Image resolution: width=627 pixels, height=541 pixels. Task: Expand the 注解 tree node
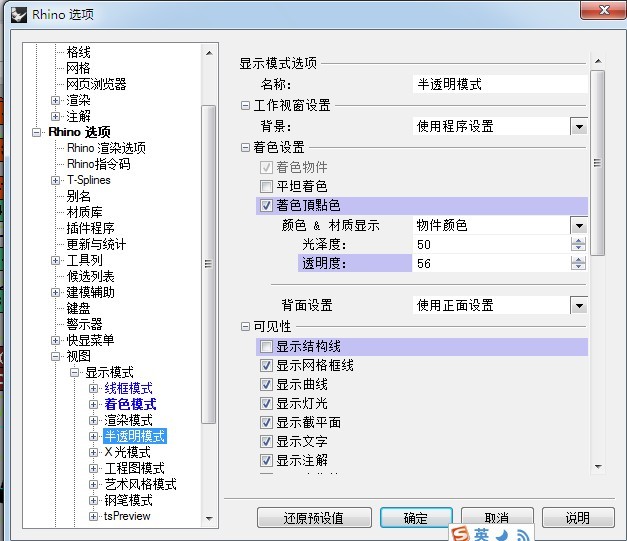point(56,116)
